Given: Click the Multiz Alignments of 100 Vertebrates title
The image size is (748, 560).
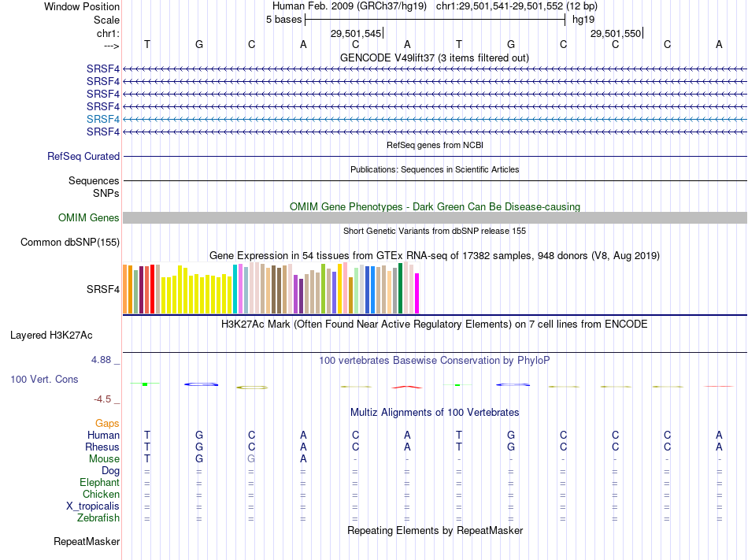Looking at the screenshot, I should [x=435, y=412].
